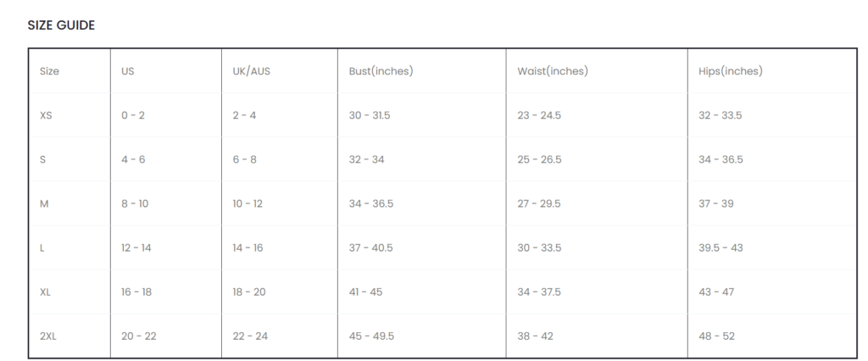
Task: Click the XL size row label
Action: 46,292
